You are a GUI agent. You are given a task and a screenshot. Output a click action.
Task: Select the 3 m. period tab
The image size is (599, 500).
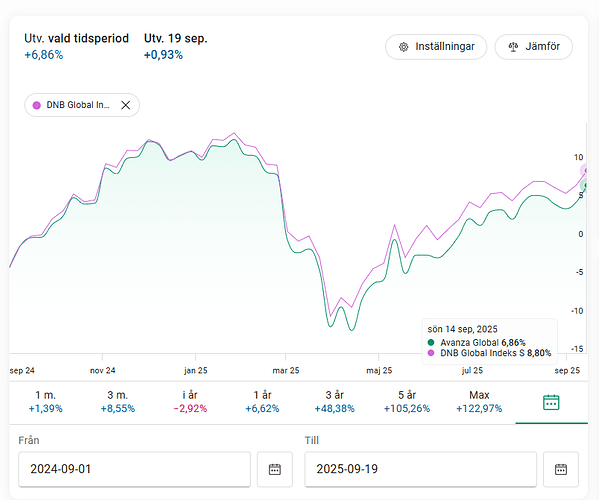tap(118, 402)
